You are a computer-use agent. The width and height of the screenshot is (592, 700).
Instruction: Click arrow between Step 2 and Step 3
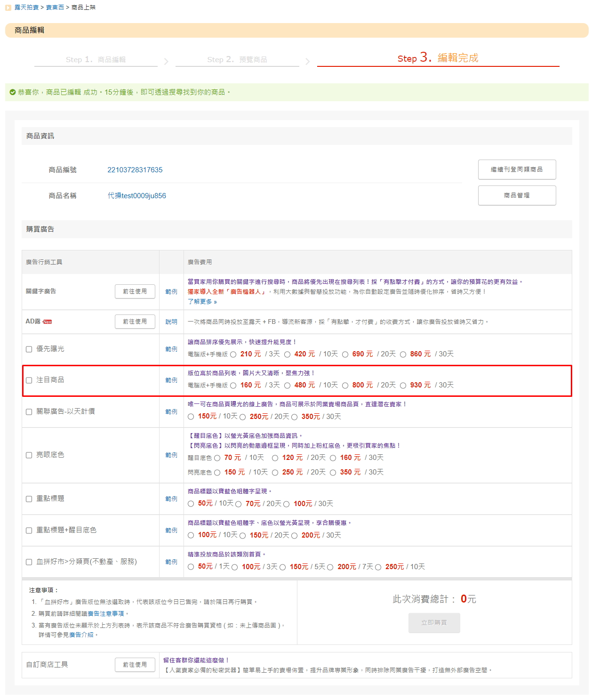(308, 62)
